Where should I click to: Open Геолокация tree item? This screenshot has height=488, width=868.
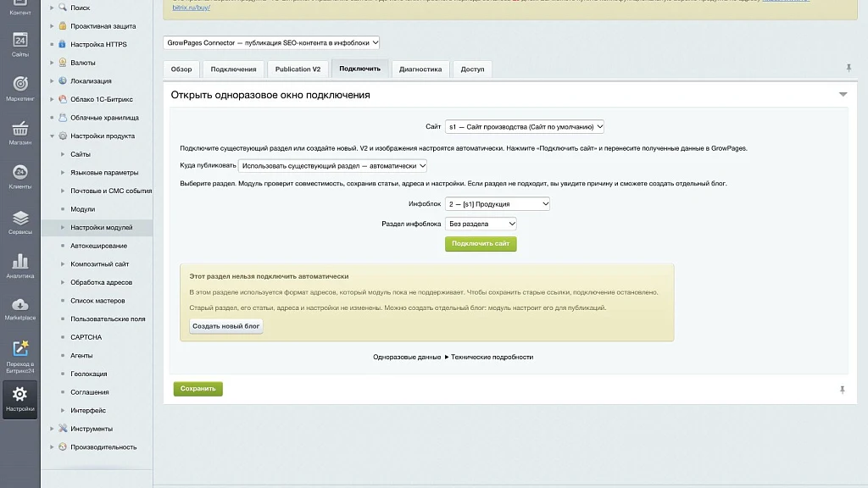click(88, 373)
